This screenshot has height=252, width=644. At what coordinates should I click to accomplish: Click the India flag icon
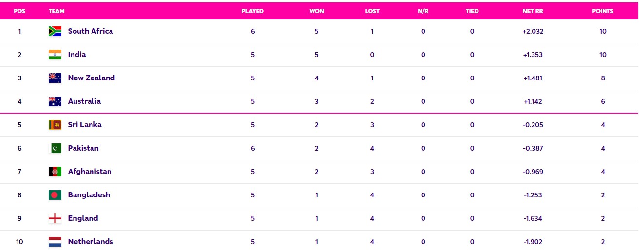pos(55,55)
